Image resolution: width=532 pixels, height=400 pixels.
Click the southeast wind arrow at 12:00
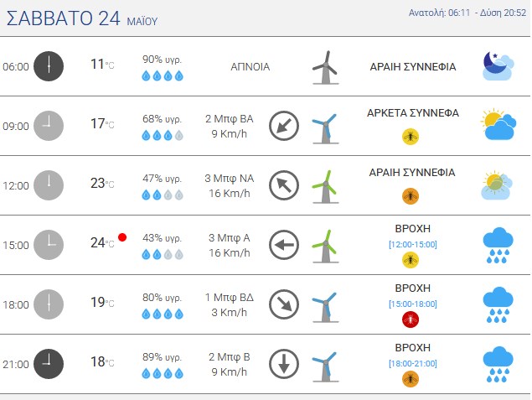tap(284, 185)
